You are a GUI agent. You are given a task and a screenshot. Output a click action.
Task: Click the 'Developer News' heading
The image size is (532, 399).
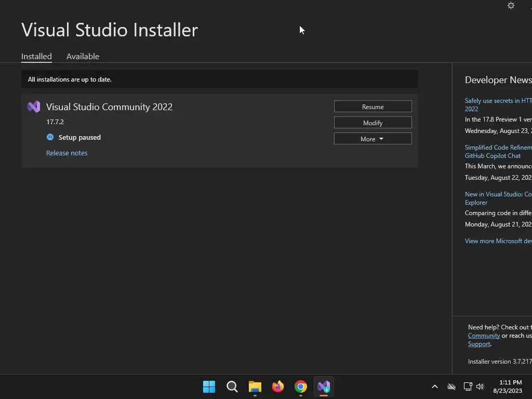click(498, 79)
